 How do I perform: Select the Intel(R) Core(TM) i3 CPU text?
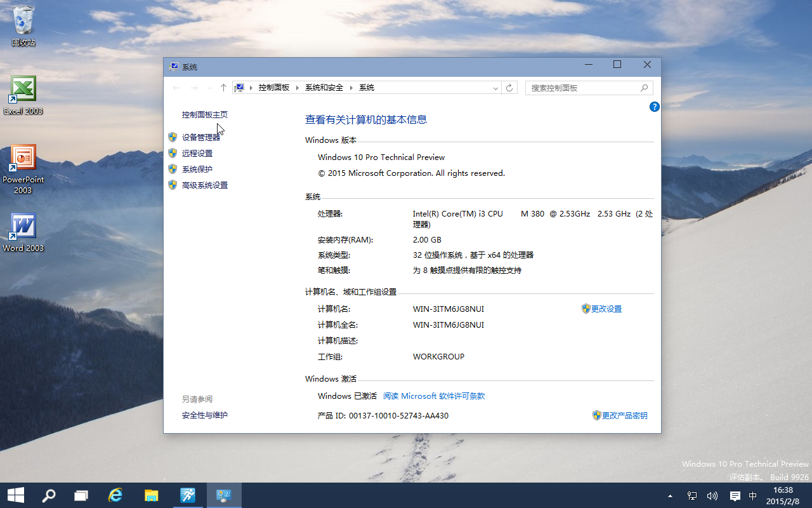(457, 214)
